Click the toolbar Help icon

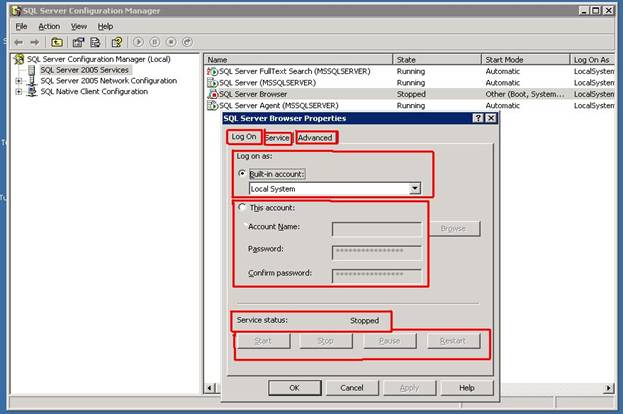tap(117, 42)
